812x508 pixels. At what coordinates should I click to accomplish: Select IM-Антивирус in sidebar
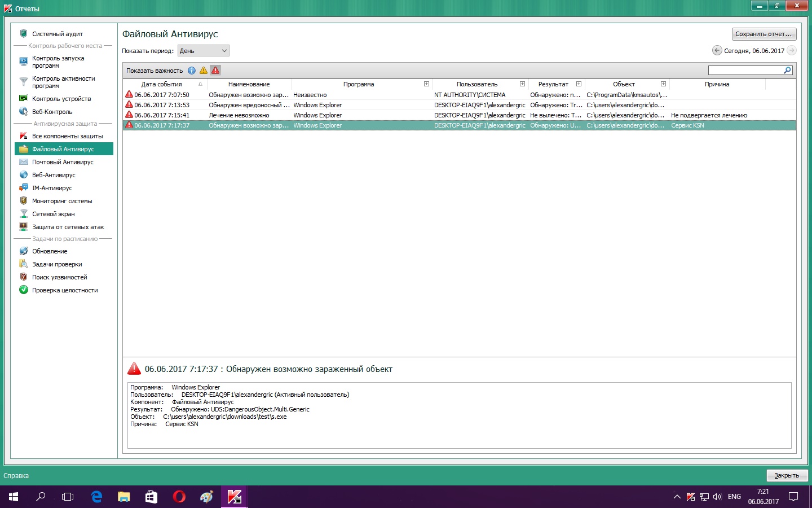pyautogui.click(x=52, y=188)
